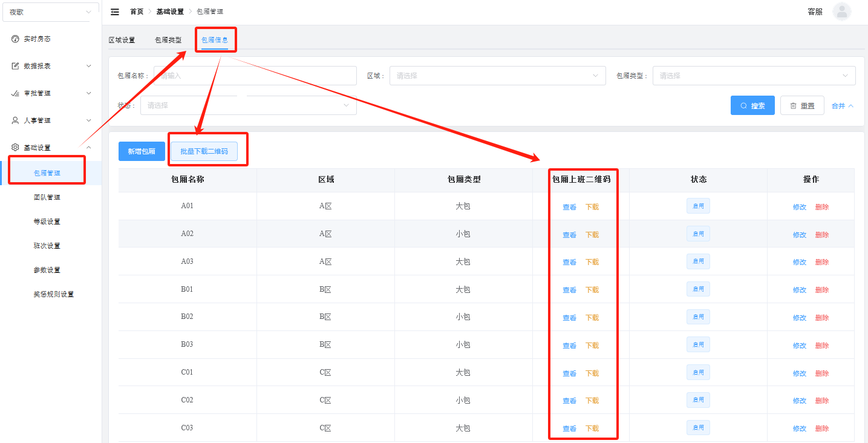Click the 状态 column header
This screenshot has height=443, width=868.
[699, 180]
